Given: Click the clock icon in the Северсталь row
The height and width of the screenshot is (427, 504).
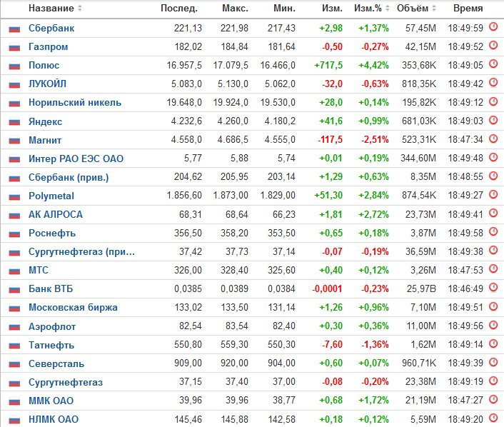Looking at the screenshot, I should [493, 362].
